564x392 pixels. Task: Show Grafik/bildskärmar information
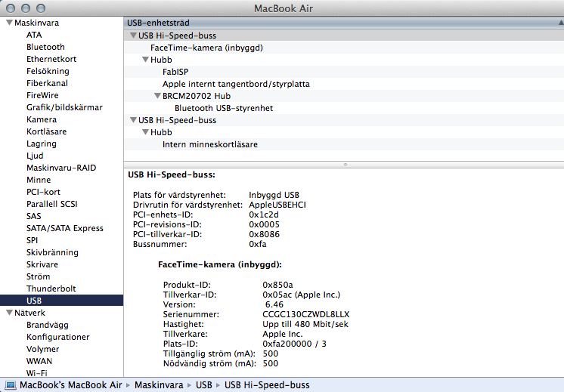tap(64, 107)
